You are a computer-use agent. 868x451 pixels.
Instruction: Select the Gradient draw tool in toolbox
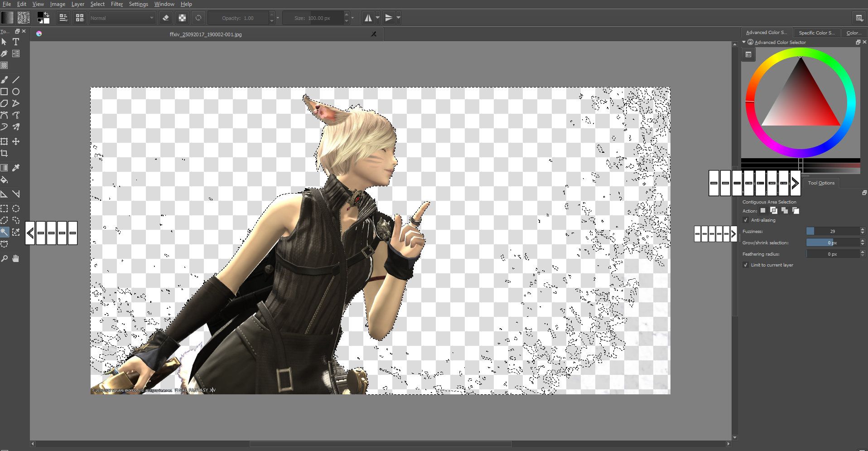tap(4, 168)
